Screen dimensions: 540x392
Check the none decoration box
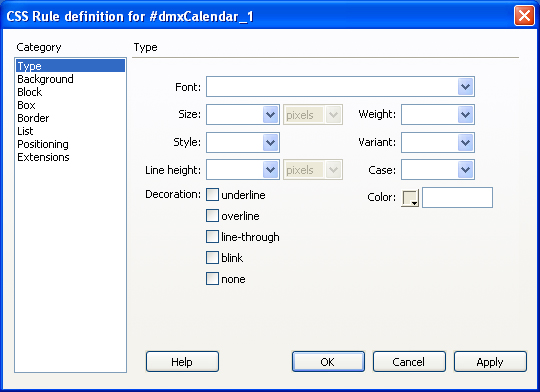coord(212,279)
